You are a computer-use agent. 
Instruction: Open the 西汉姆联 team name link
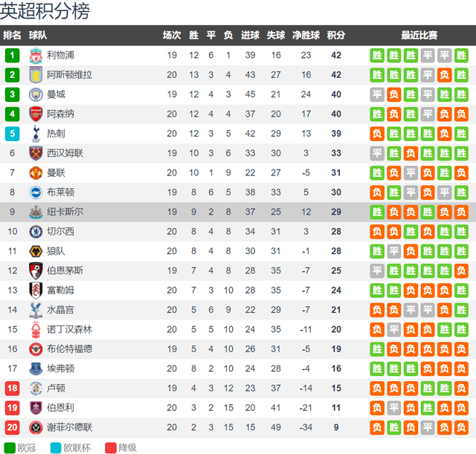pos(65,153)
